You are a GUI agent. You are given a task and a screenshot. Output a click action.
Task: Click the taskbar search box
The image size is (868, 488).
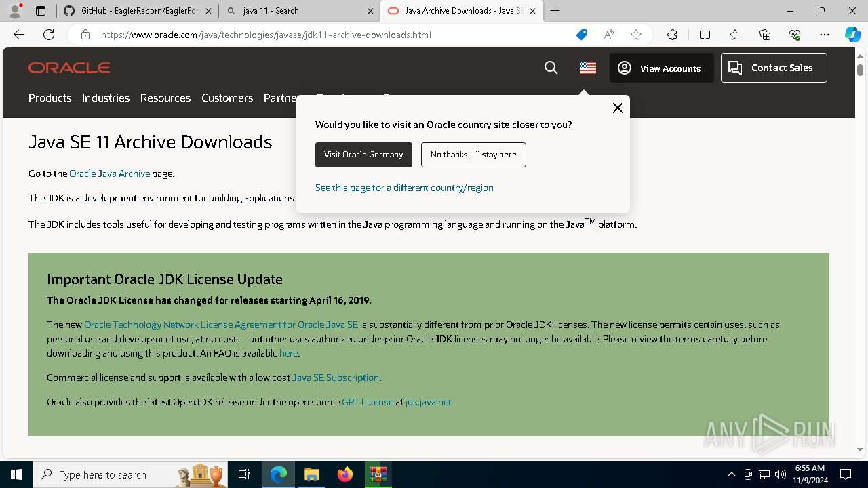click(130, 474)
